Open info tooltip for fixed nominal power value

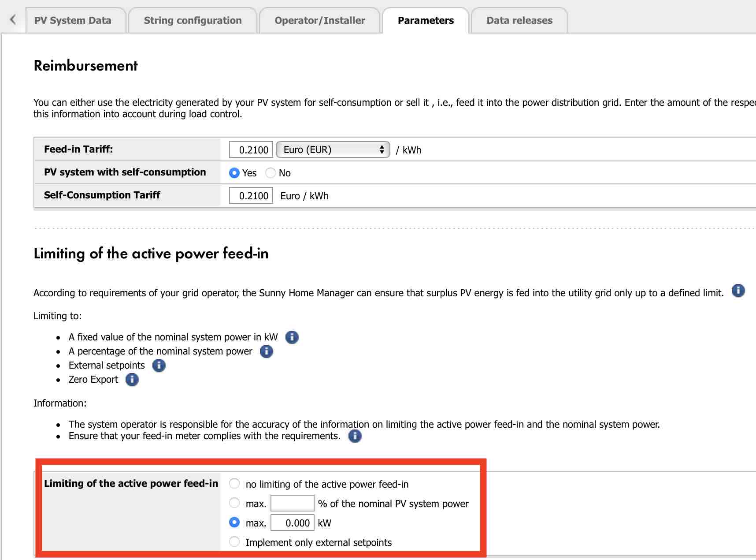coord(292,337)
